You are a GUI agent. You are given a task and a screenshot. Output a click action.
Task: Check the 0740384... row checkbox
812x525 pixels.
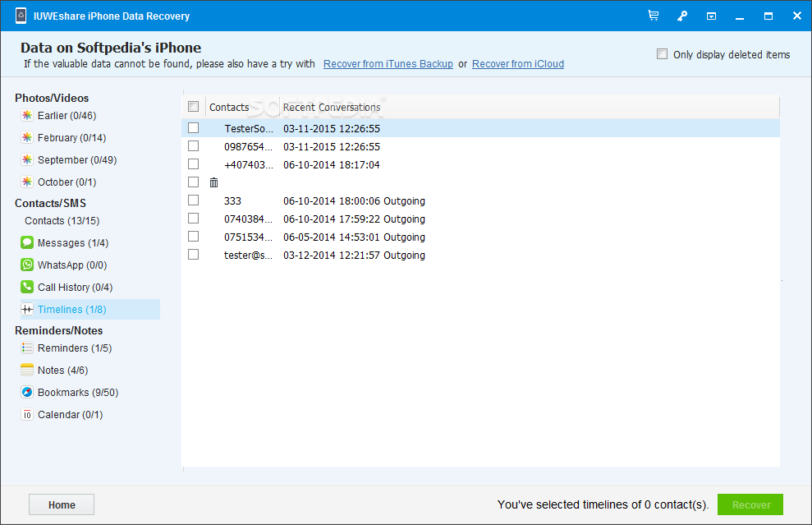[x=193, y=219]
